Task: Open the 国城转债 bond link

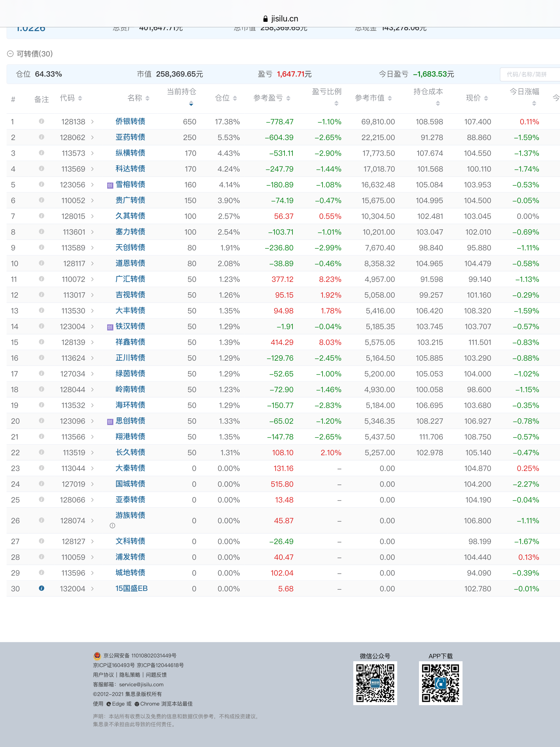Action: (130, 484)
